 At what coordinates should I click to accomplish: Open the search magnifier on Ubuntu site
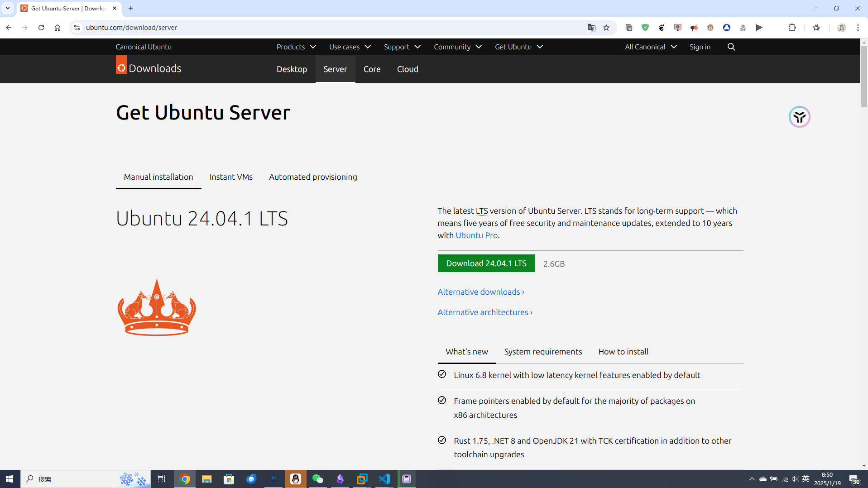[x=731, y=47]
